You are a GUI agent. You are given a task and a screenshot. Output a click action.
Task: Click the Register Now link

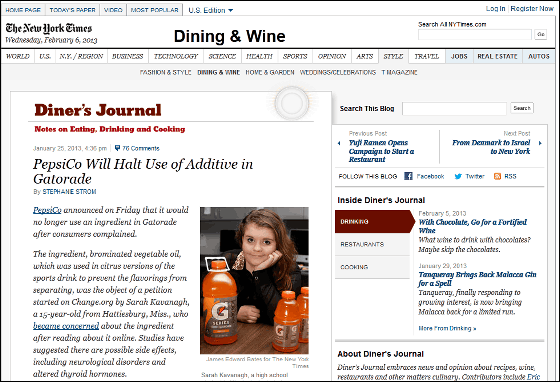532,9
